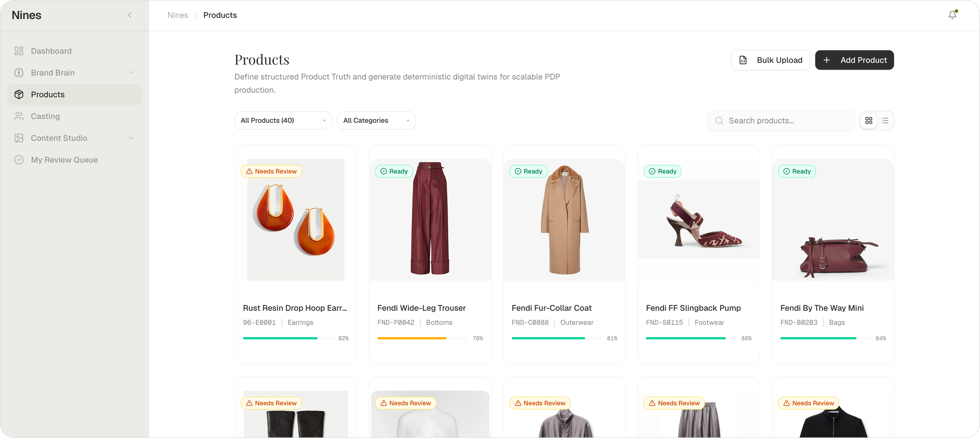This screenshot has width=980, height=438.
Task: Open My Review Queue
Action: (64, 160)
